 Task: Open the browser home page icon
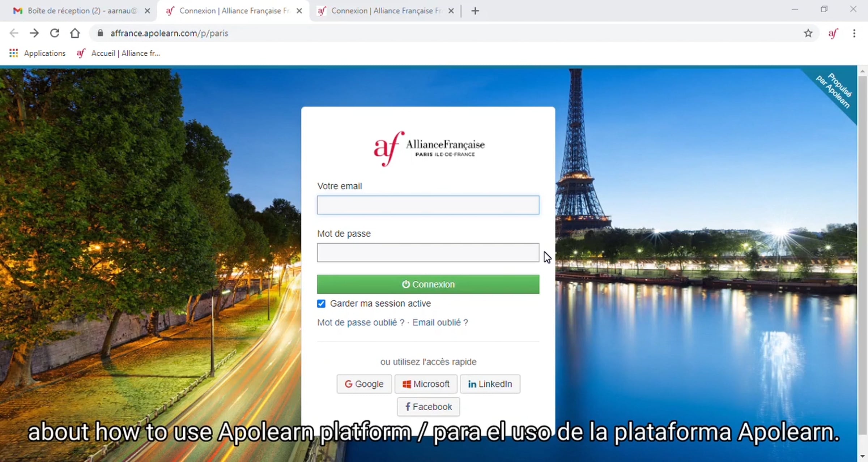point(75,33)
